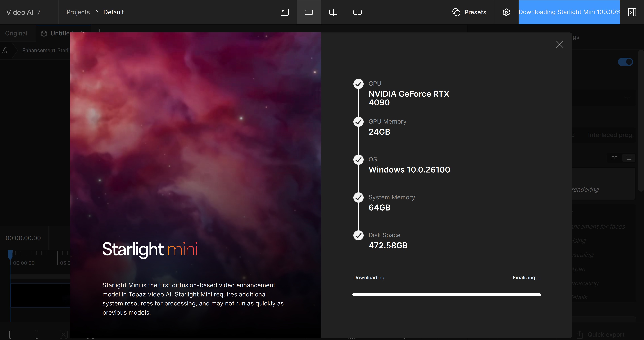Select the grid view toggle in settings panel

tap(614, 158)
